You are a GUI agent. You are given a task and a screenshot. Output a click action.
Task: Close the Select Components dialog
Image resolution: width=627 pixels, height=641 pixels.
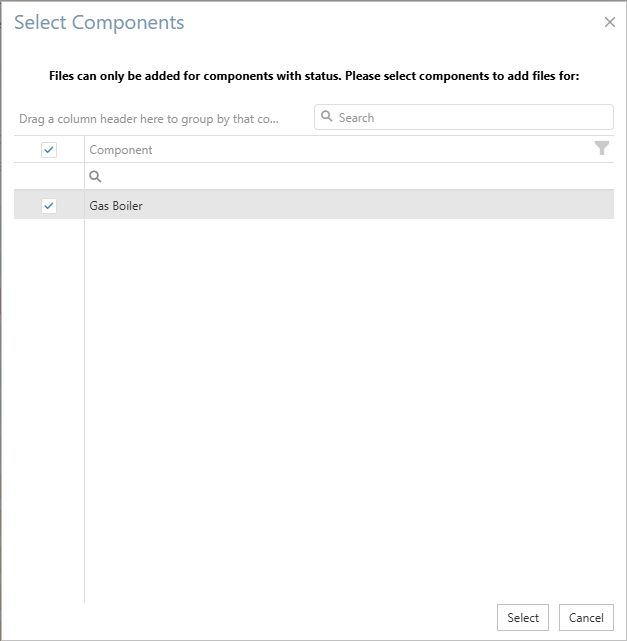pos(609,22)
